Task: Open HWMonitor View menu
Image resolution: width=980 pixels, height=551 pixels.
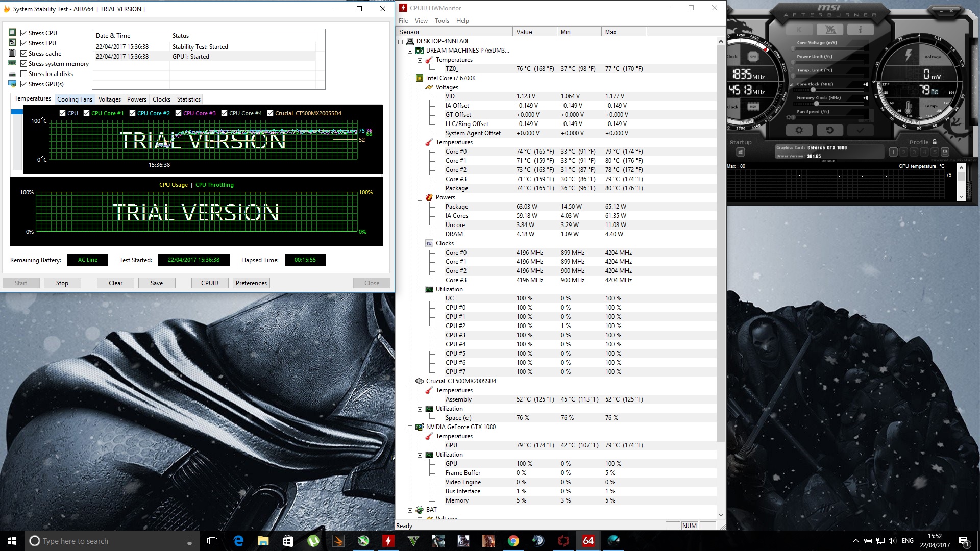Action: pos(421,21)
